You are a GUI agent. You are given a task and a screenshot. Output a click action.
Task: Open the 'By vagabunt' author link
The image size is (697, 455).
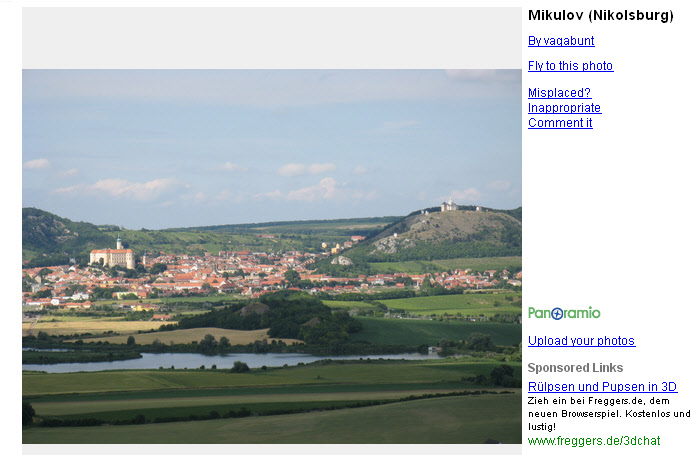[x=561, y=41]
